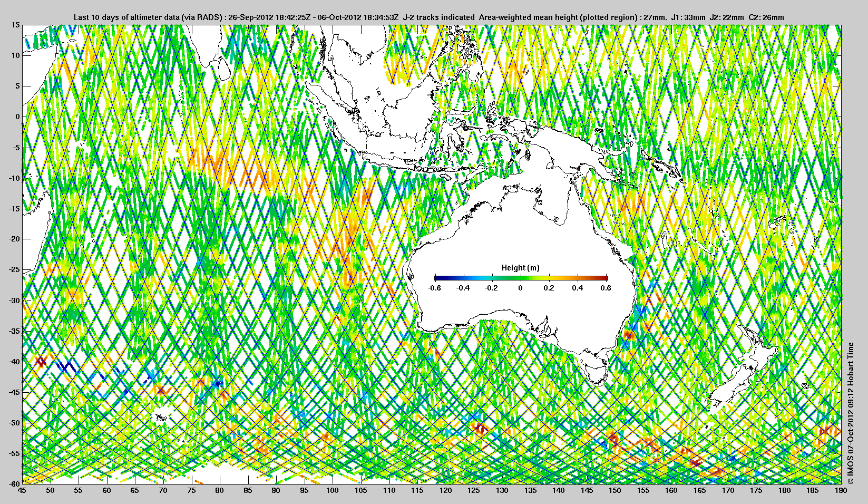Click the 'J2: 22mm' value in title
Screen dimensions: 868x504
(x=727, y=17)
